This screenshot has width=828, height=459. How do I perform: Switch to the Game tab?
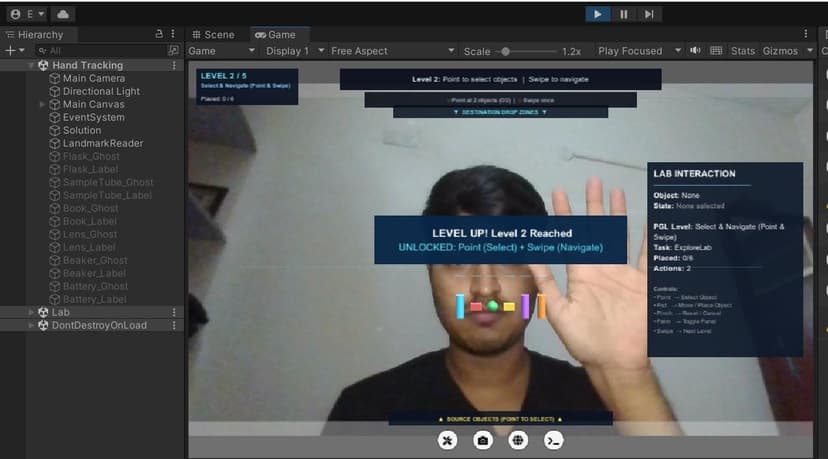275,35
